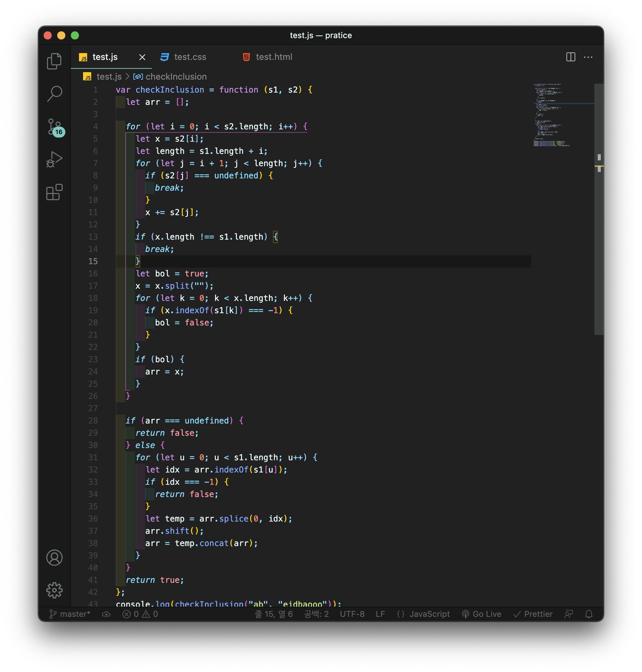This screenshot has height=672, width=642.
Task: Click 'arr = x;' on line 24
Action: point(165,371)
